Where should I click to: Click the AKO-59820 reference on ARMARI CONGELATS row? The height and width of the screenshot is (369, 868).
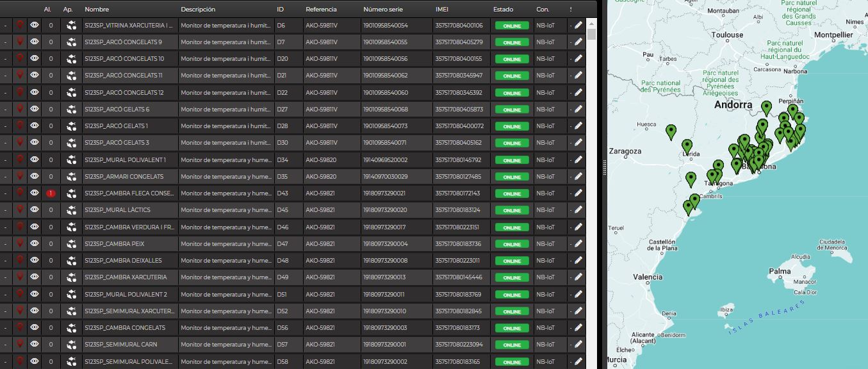pyautogui.click(x=320, y=177)
